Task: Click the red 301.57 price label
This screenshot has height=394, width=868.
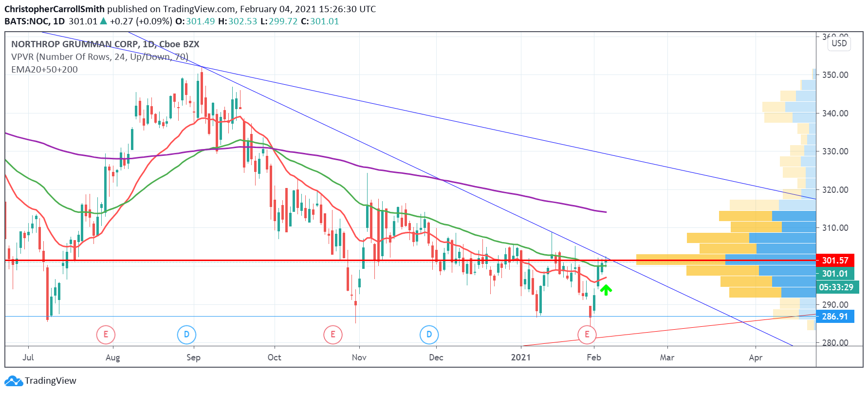Action: (x=835, y=261)
